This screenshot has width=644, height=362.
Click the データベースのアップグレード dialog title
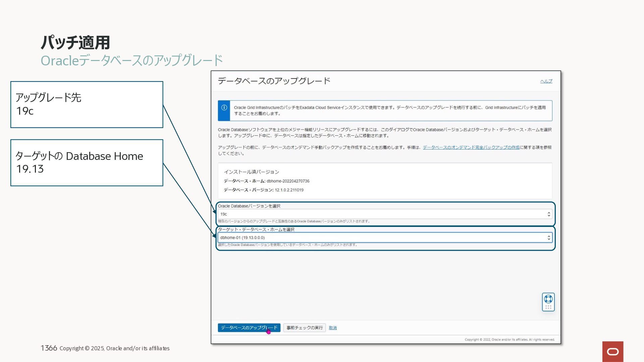click(274, 81)
